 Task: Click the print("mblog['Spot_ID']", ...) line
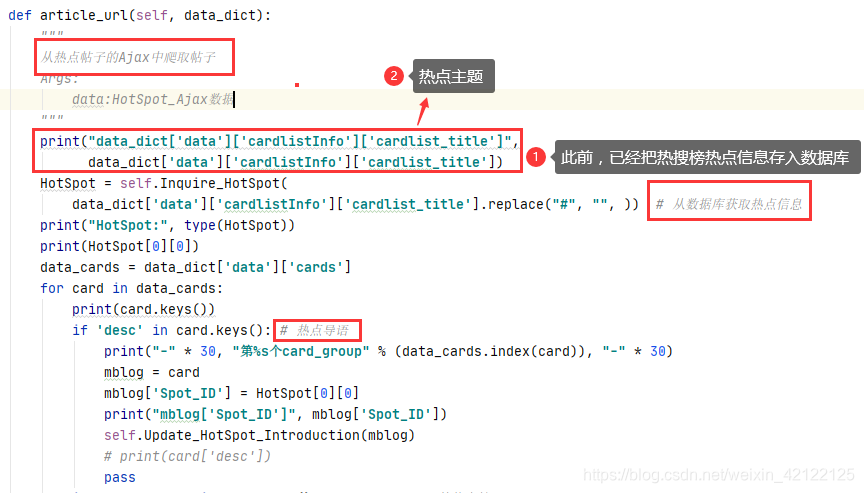(x=275, y=414)
